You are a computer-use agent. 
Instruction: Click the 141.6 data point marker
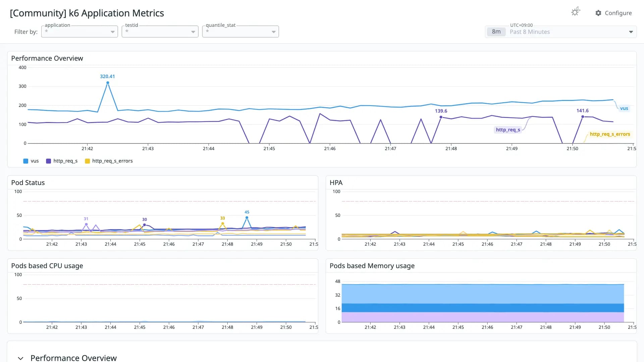pyautogui.click(x=583, y=117)
